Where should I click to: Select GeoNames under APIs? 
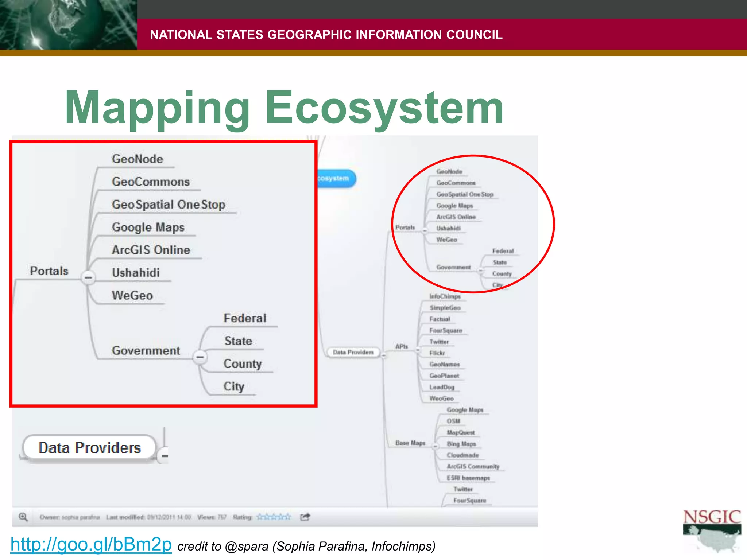tap(445, 364)
